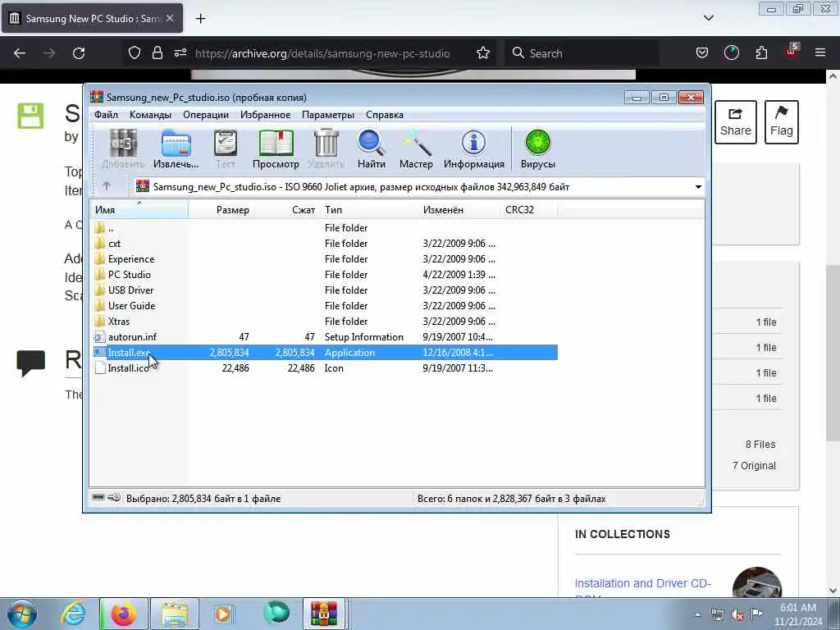Sort by the Имя column header
The width and height of the screenshot is (840, 630).
tap(139, 210)
